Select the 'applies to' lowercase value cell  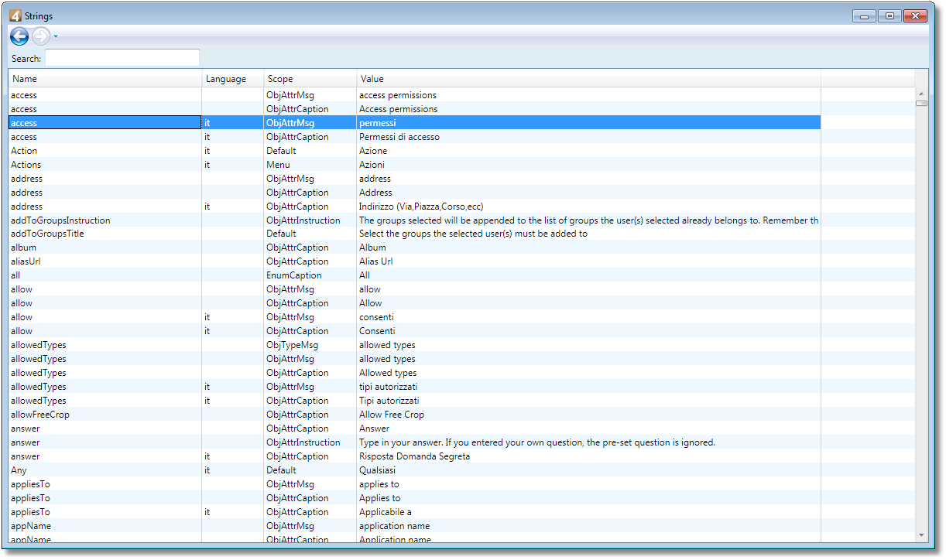click(x=588, y=484)
